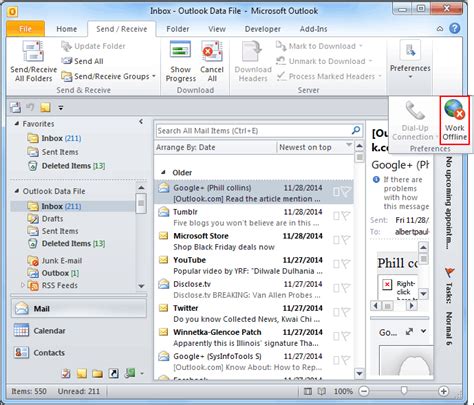This screenshot has height=405, width=474.
Task: Open the Contacts navigation icon
Action: point(21,352)
